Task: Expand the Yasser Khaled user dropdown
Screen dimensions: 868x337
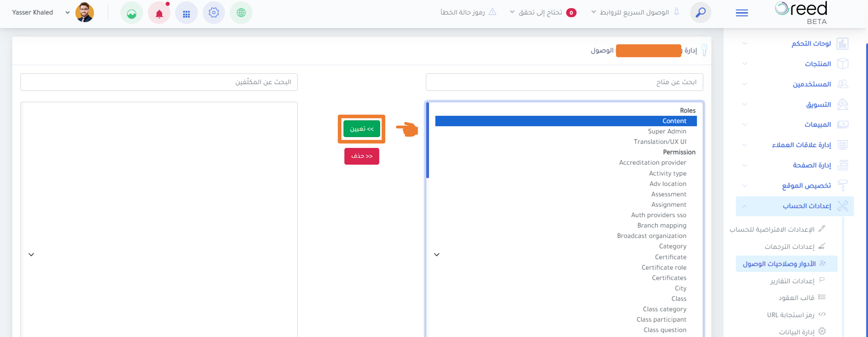Action: tap(67, 12)
